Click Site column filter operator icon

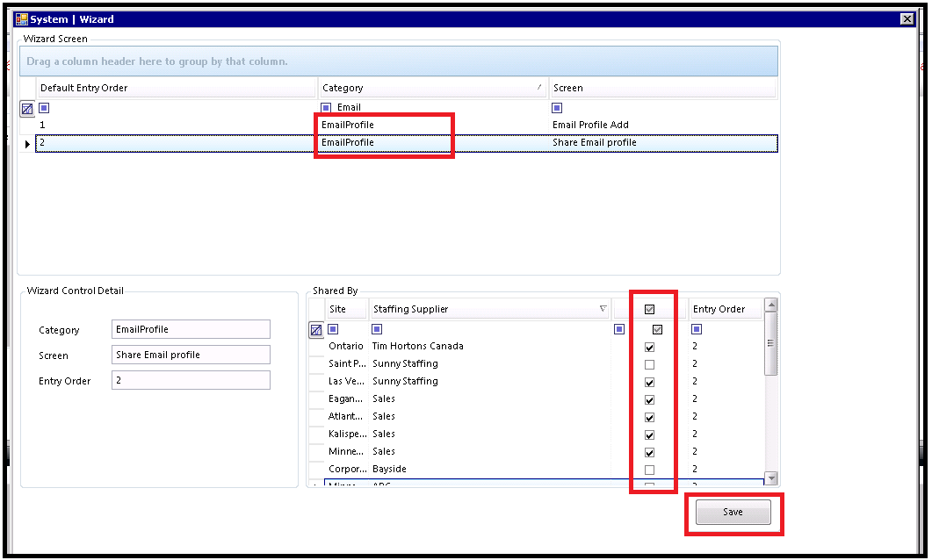point(334,329)
